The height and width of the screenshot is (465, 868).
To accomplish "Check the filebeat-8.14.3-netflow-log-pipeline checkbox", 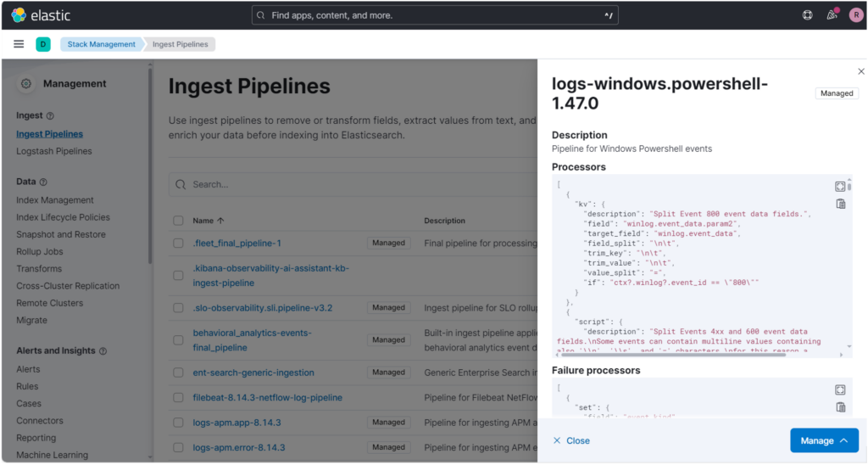I will pyautogui.click(x=178, y=398).
